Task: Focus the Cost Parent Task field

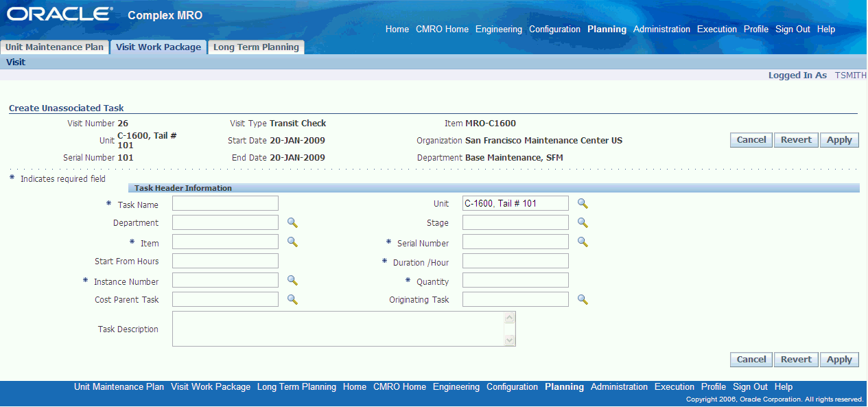Action: (225, 299)
